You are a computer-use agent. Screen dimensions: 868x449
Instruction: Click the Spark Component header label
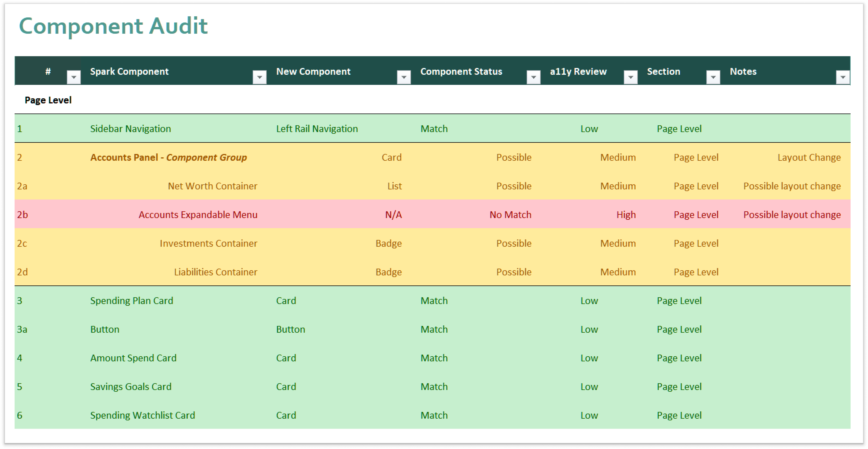point(129,72)
